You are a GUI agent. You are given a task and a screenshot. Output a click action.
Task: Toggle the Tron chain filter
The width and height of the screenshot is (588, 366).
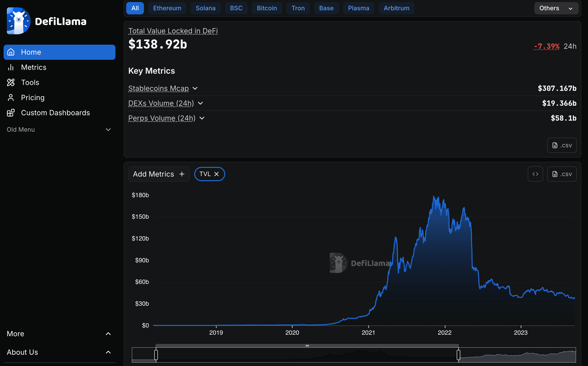[x=298, y=8]
